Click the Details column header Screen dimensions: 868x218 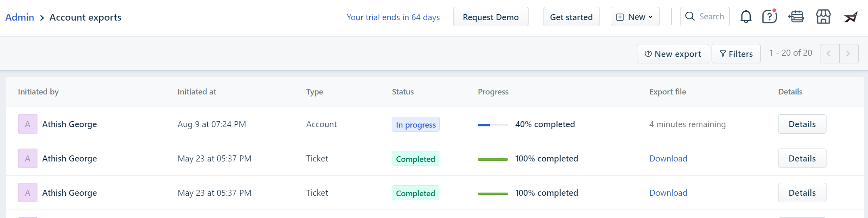(790, 92)
